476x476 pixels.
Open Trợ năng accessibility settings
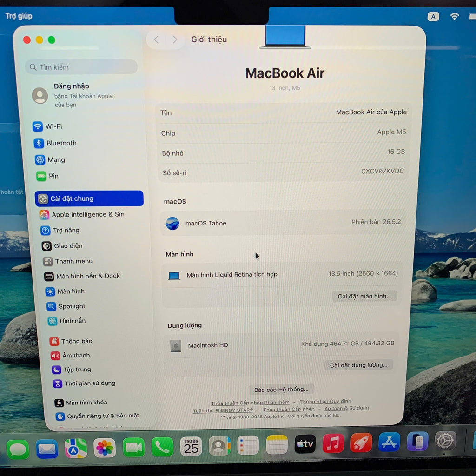pos(60,231)
